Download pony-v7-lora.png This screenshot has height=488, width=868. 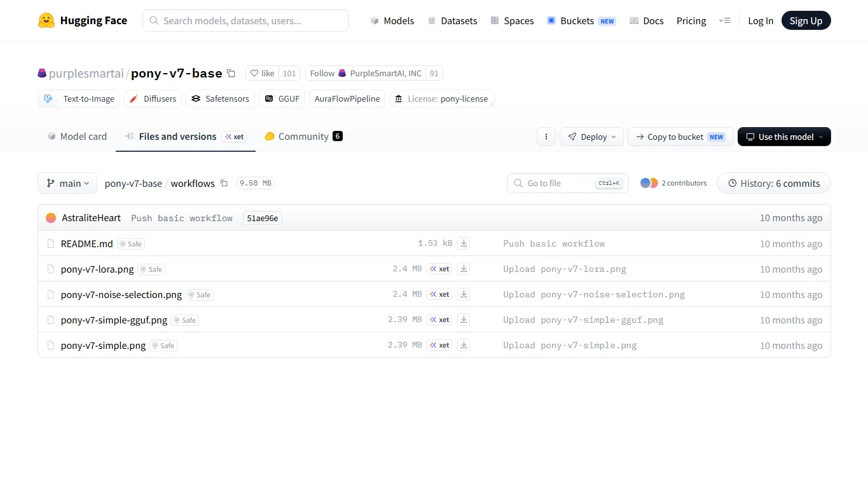point(464,269)
